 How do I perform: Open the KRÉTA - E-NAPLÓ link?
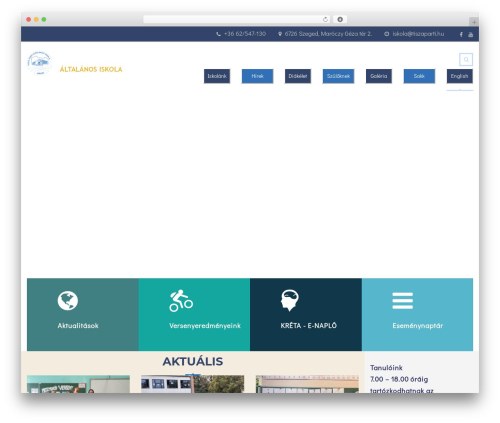point(309,326)
